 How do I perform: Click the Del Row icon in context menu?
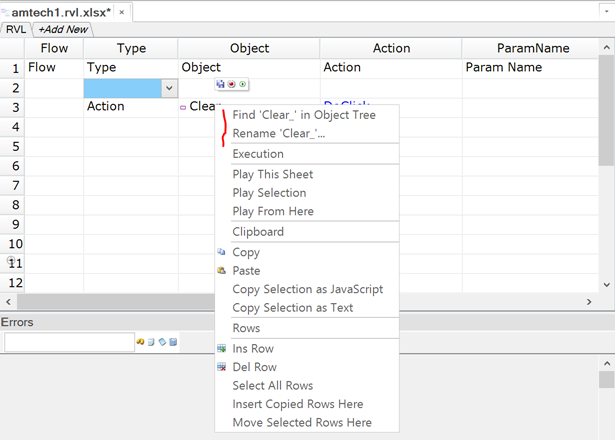222,367
